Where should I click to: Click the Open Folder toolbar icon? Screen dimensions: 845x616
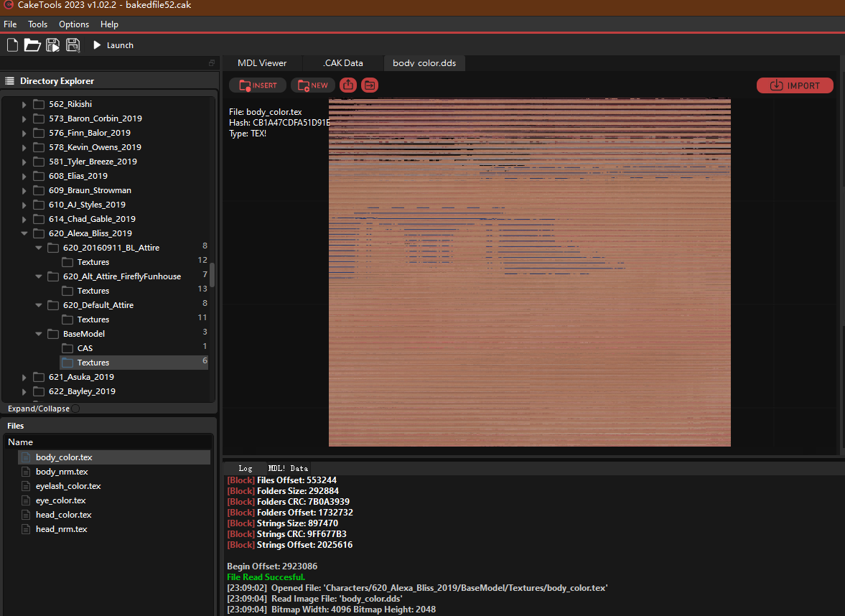(32, 45)
